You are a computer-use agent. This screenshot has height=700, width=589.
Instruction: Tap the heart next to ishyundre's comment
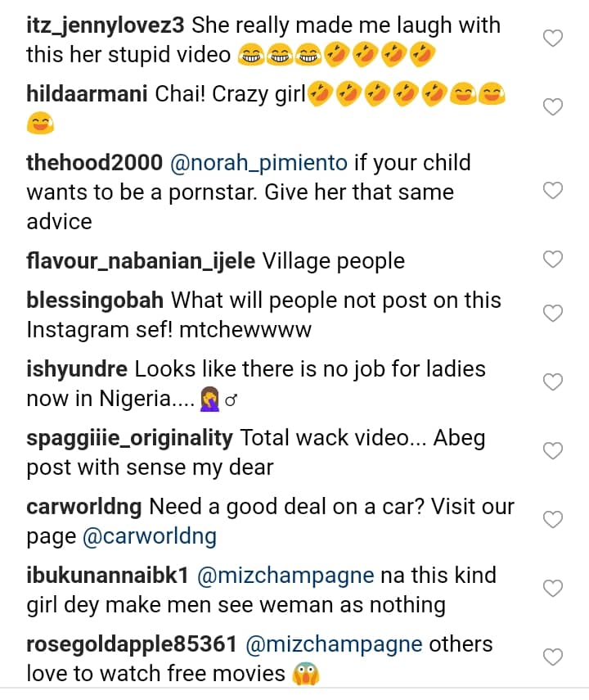554,382
